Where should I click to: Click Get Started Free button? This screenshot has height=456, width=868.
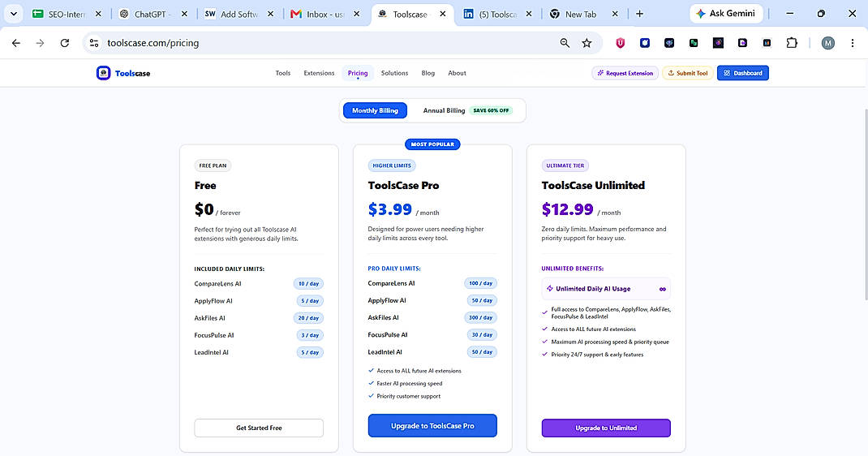click(x=259, y=428)
